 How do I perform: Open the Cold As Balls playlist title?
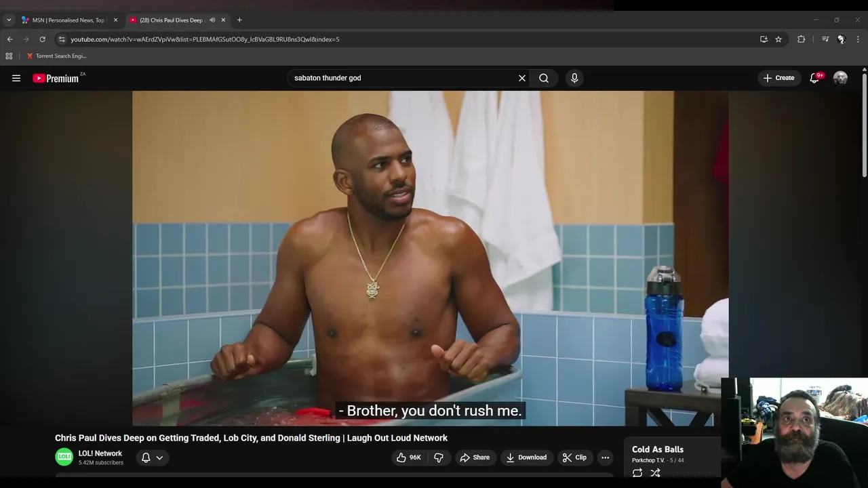tap(658, 449)
